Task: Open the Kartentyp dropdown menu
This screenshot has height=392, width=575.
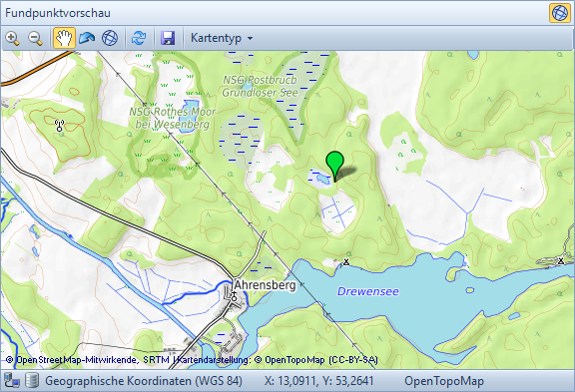Action: pos(222,38)
